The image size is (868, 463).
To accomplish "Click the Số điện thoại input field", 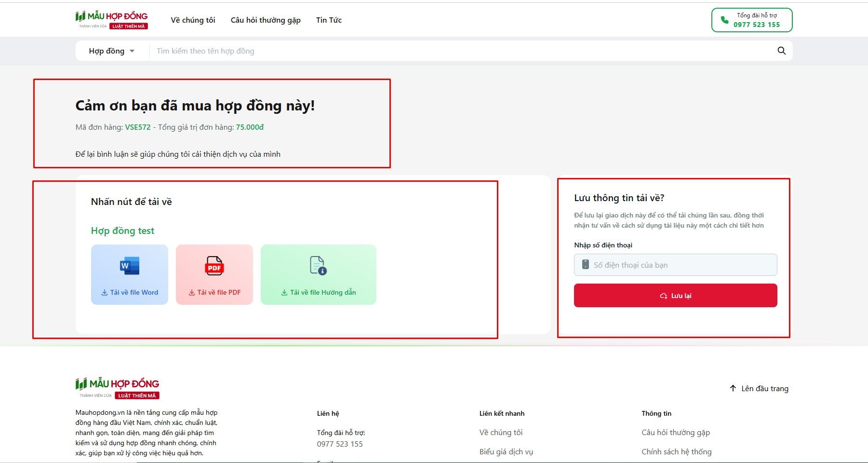I will (x=675, y=264).
